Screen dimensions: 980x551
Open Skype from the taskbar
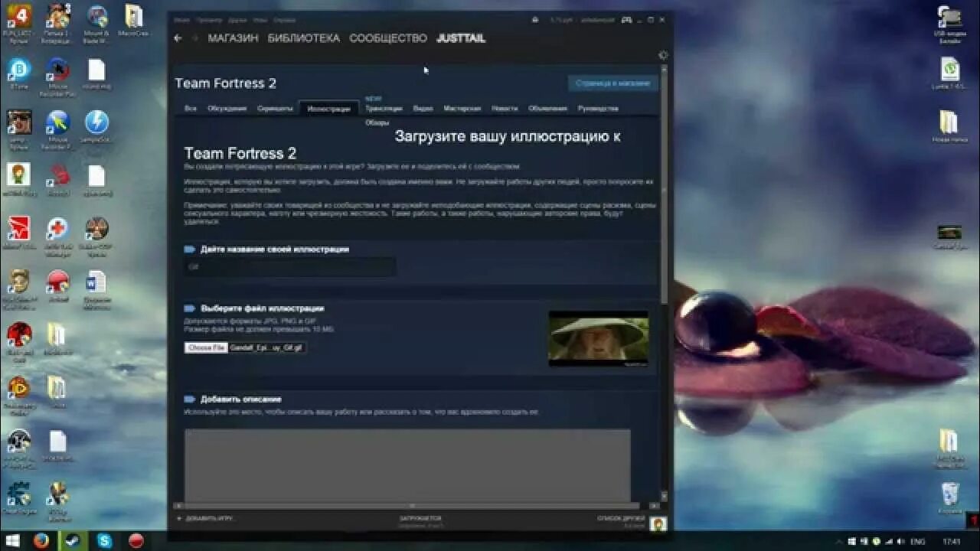(105, 541)
